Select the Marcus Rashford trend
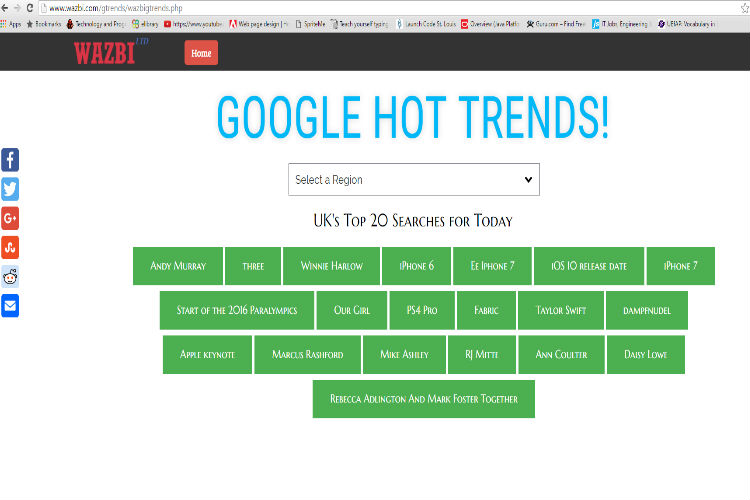 click(x=307, y=354)
